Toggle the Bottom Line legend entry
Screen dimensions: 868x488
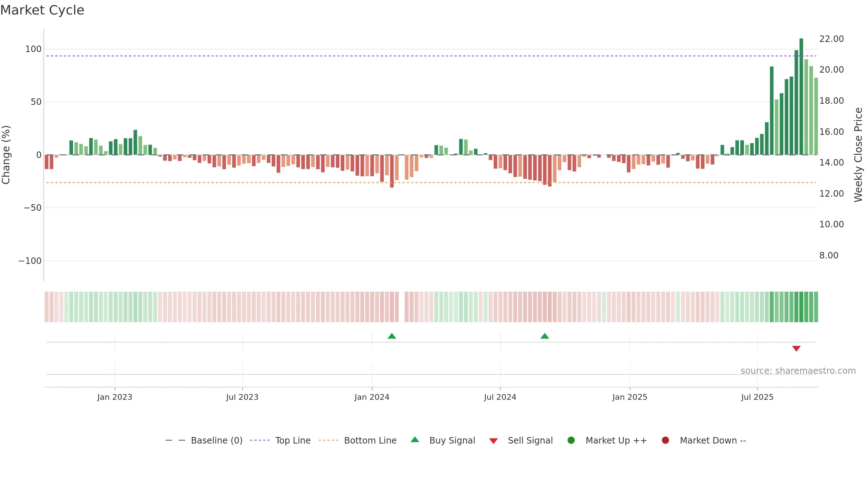coord(358,440)
